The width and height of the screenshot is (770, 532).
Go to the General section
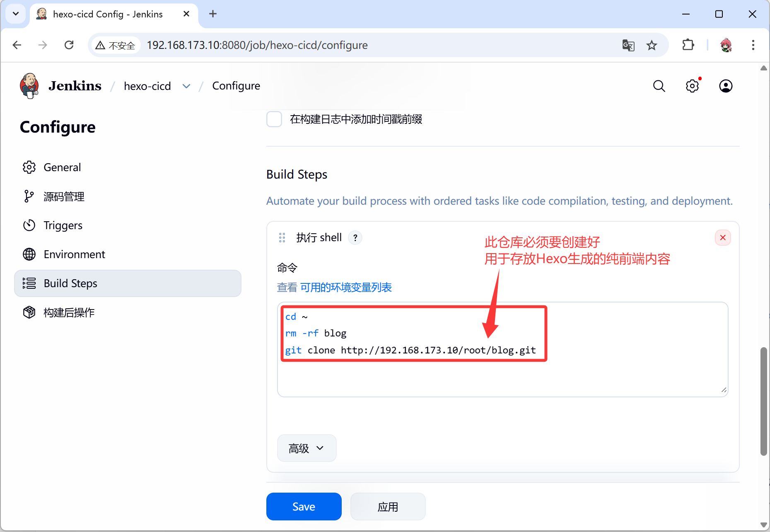62,167
